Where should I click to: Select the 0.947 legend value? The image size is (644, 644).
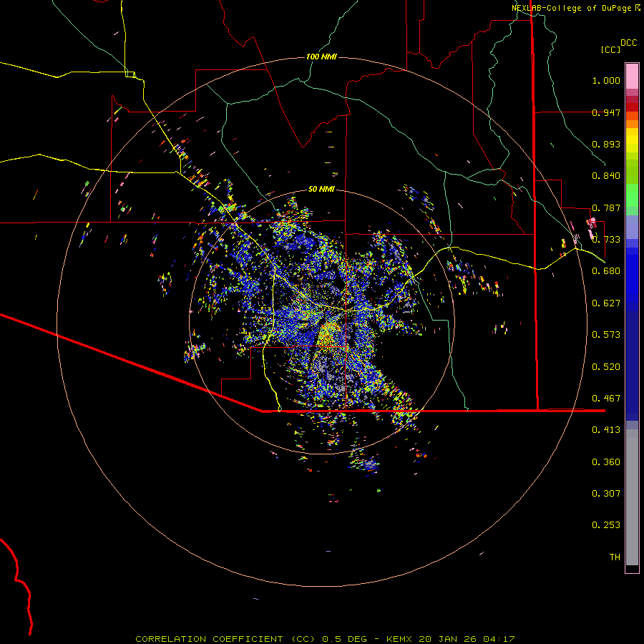[x=606, y=112]
